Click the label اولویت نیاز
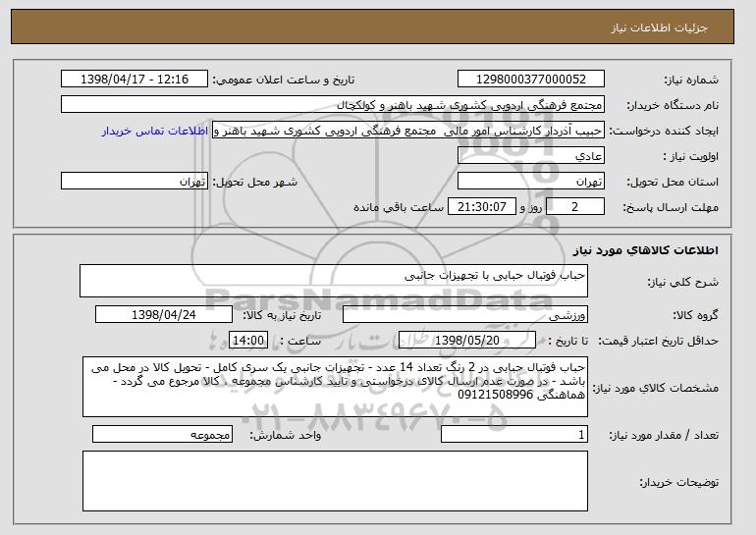Viewport: 756px width, 535px height. point(690,156)
